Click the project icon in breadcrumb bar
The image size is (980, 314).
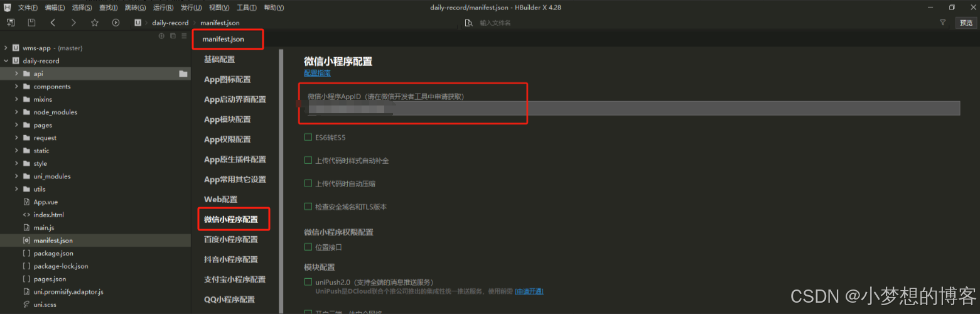138,23
